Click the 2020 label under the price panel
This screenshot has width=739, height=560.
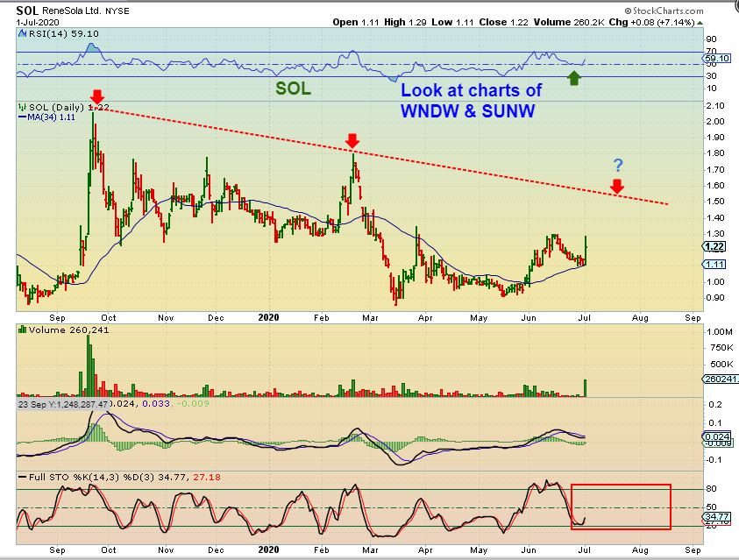(268, 317)
